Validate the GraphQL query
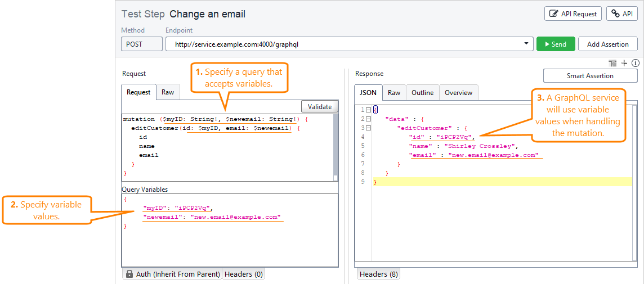The width and height of the screenshot is (644, 284). [320, 106]
